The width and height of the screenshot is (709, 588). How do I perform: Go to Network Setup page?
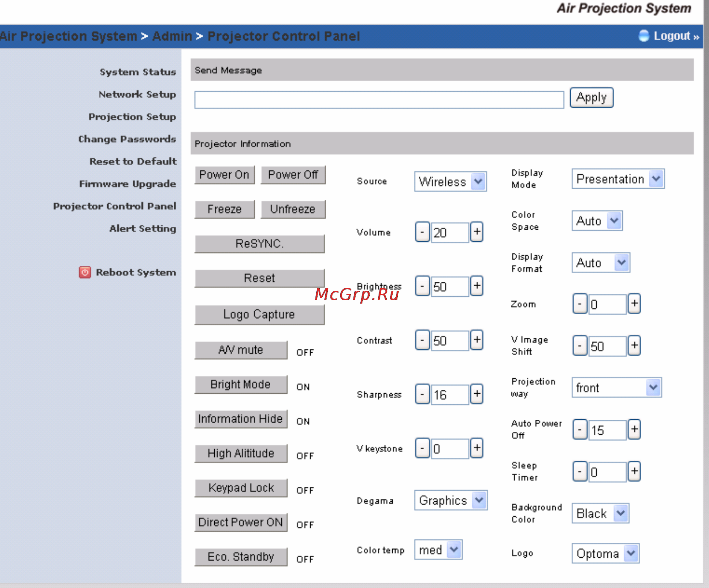pos(137,94)
